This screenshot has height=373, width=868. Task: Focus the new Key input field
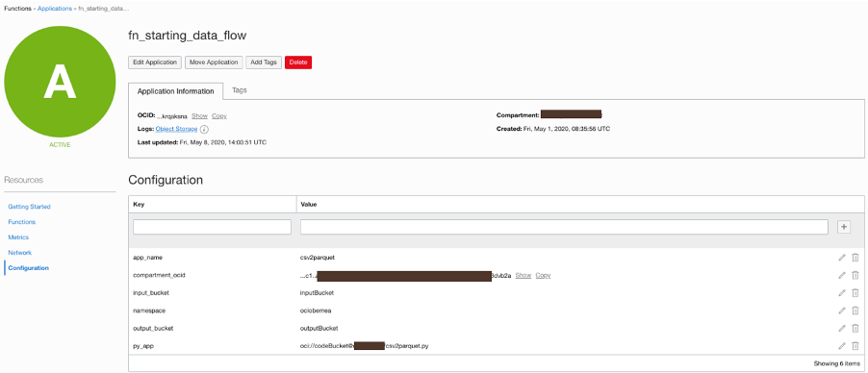pos(212,227)
